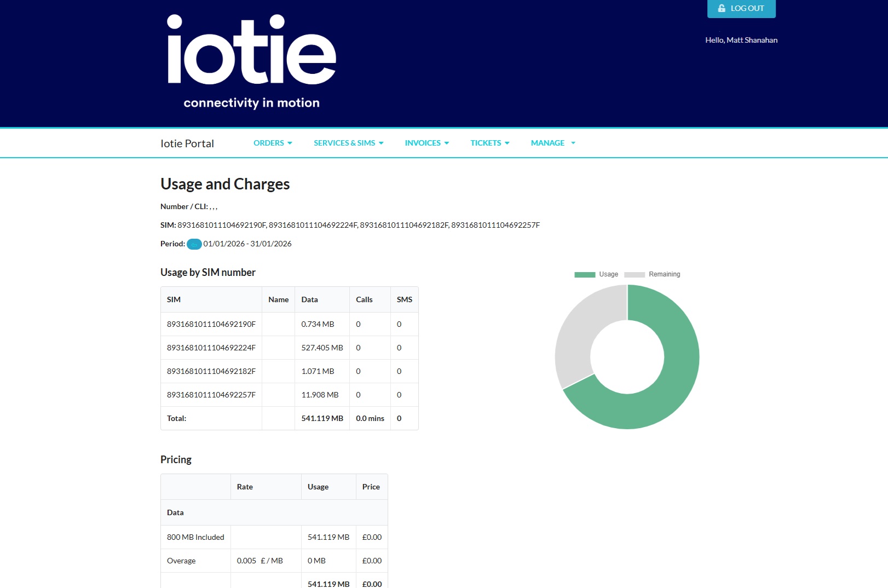The width and height of the screenshot is (888, 588).
Task: Toggle the Usage series in the chart legend
Action: click(608, 274)
